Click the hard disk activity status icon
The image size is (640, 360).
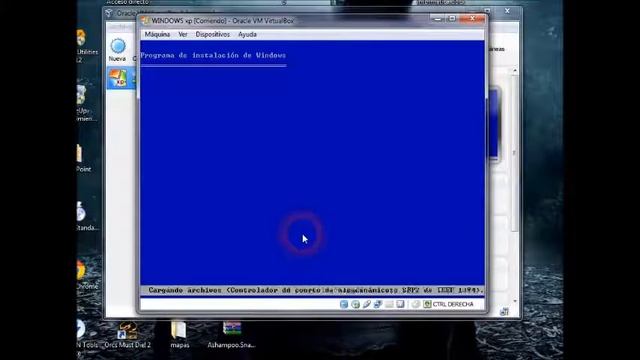coord(344,304)
